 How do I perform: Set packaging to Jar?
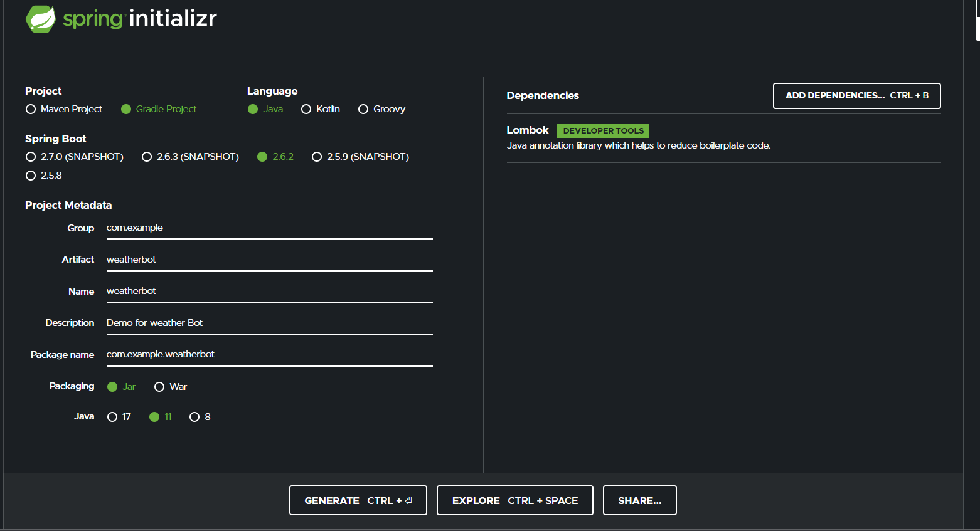coord(122,387)
